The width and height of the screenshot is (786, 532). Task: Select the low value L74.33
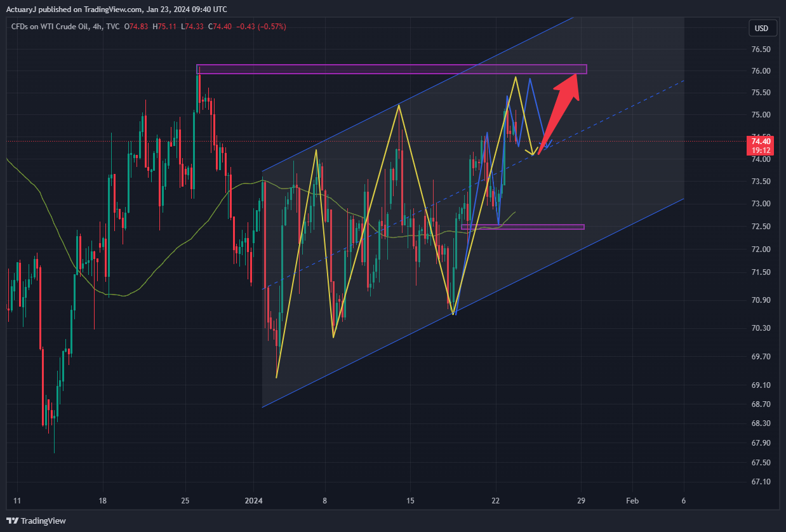[192, 27]
